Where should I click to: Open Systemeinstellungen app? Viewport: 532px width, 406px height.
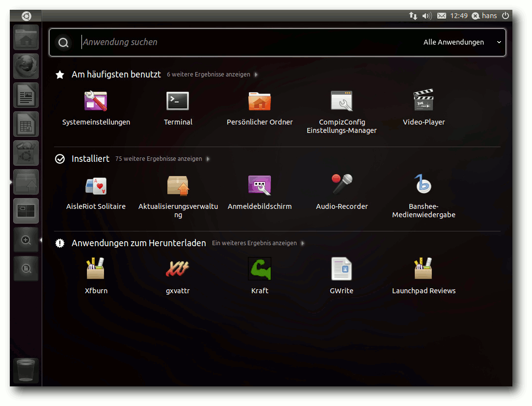96,108
